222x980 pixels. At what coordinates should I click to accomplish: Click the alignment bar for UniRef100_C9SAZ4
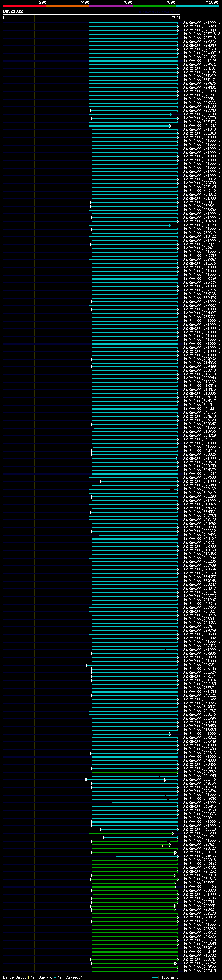(131, 844)
